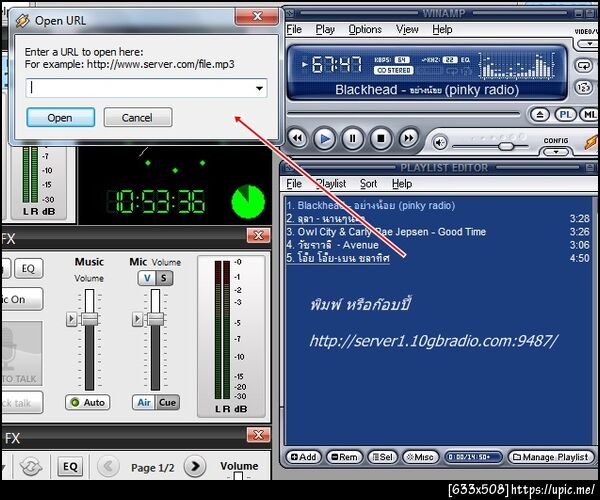Mute Winamp using speaker icon
Image resolution: width=600 pixels, height=500 pixels.
(x=440, y=143)
